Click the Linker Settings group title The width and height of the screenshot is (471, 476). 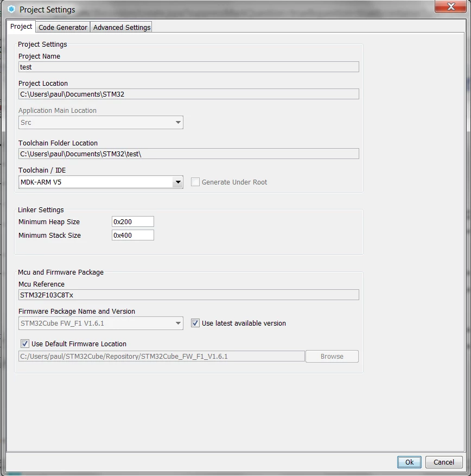tap(41, 210)
